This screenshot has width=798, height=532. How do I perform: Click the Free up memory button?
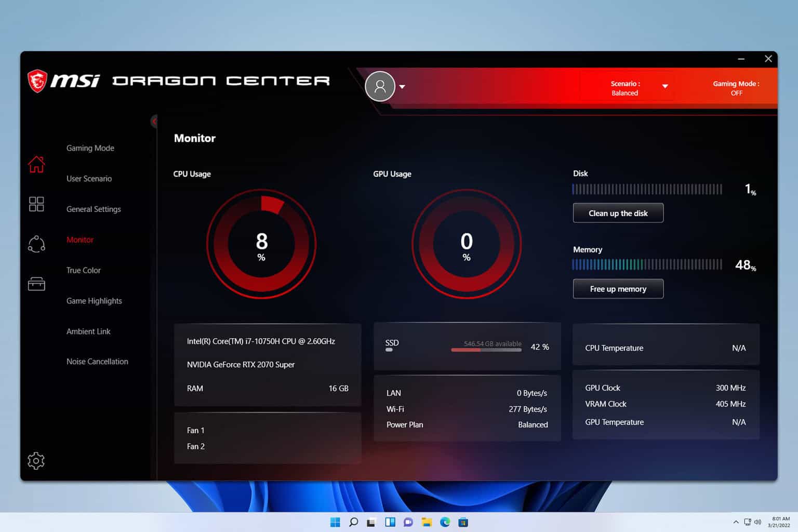(618, 289)
